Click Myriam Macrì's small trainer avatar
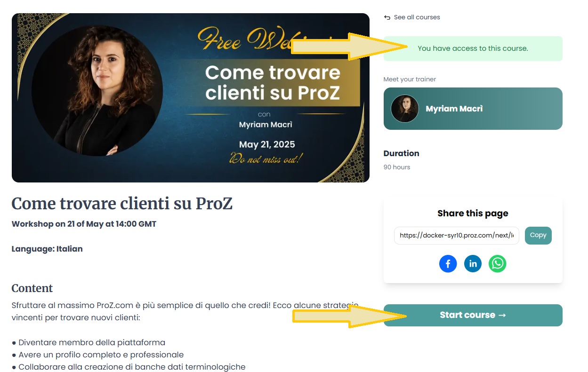588x372 pixels. [x=404, y=109]
